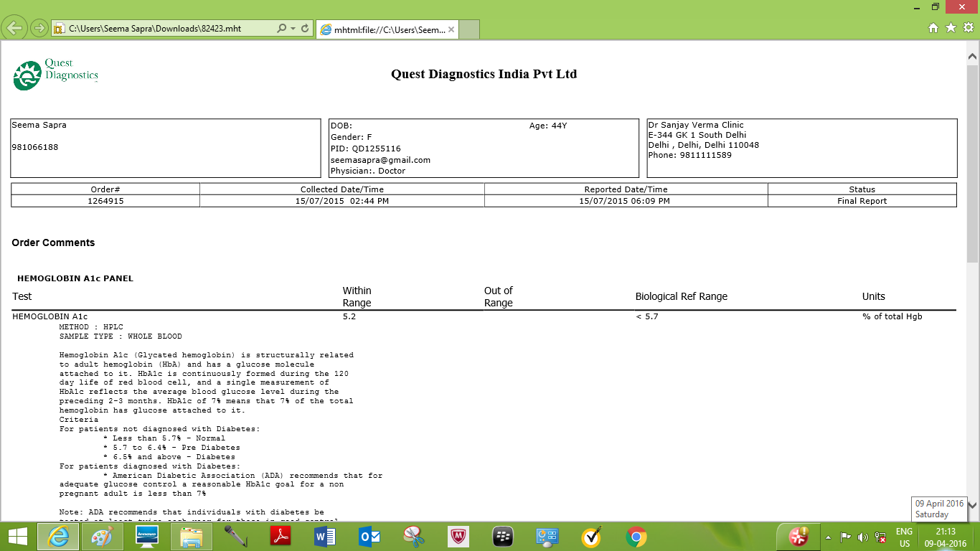Screen dimensions: 980x551
Task: Open the Norton checkmark taskbar icon
Action: 592,537
